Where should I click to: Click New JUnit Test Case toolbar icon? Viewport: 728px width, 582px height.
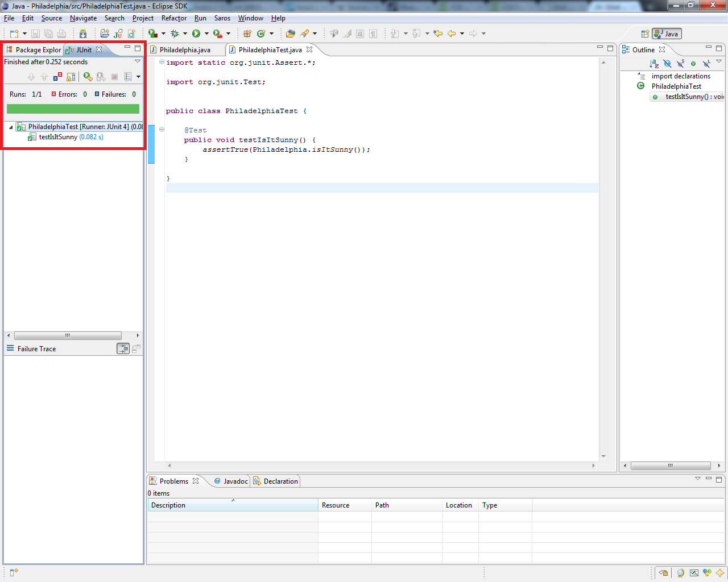(x=118, y=34)
